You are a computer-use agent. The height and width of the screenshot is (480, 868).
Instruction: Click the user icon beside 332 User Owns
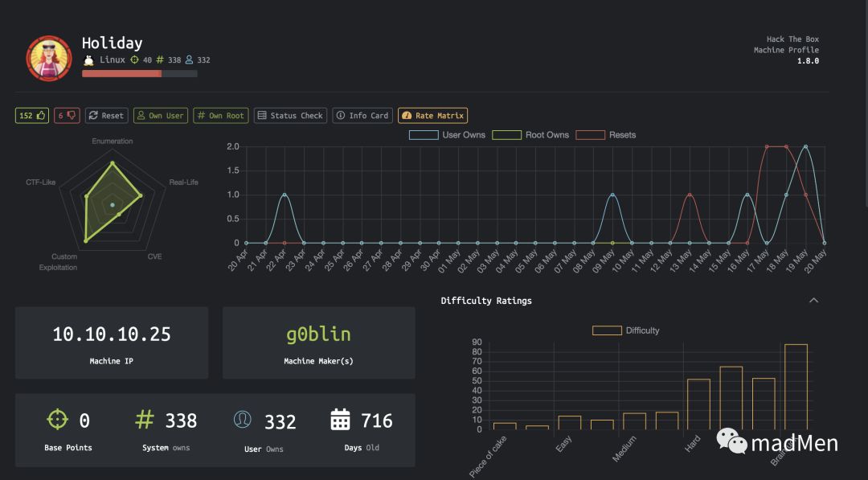point(243,420)
